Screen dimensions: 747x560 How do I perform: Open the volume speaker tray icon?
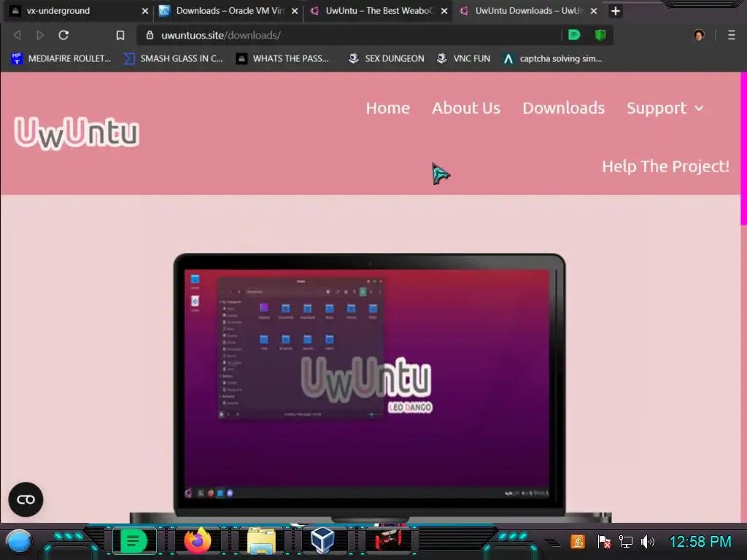pyautogui.click(x=648, y=542)
